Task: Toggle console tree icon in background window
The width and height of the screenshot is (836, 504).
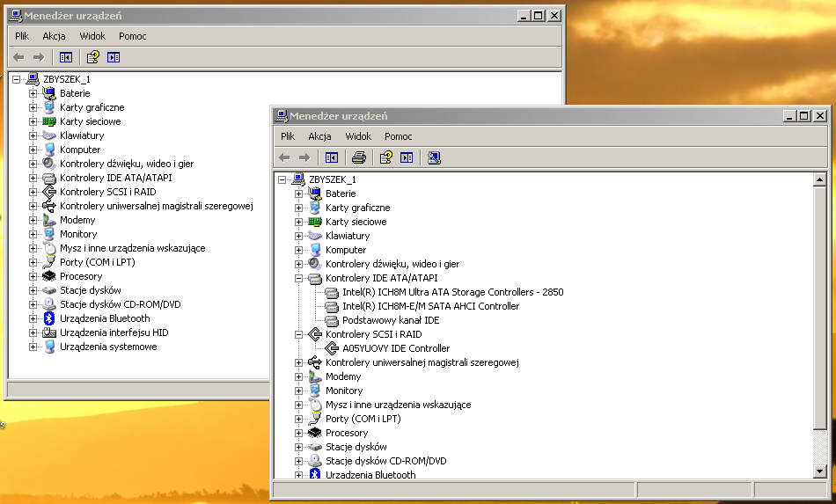Action: coord(66,57)
